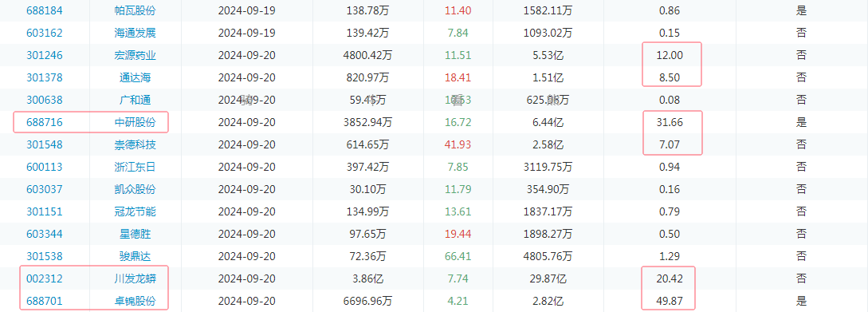868x312 pixels.
Task: Open the 海通发展 stock page
Action: point(136,33)
